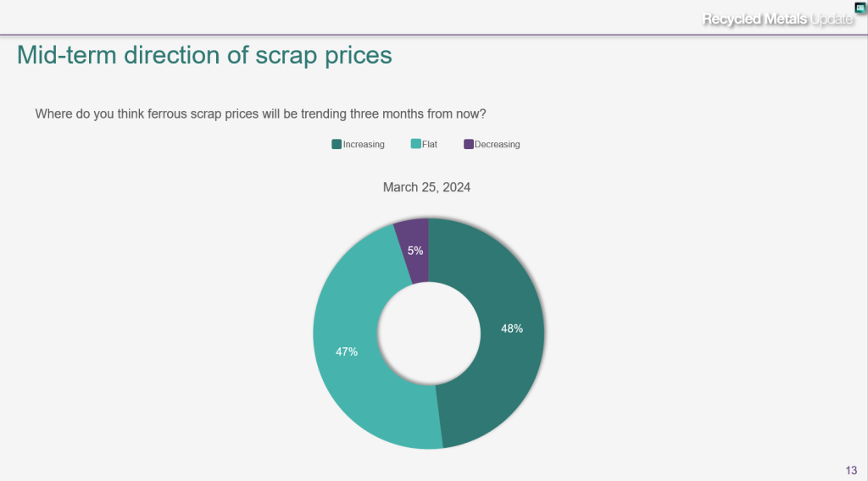Click the slide number 13
Image resolution: width=868 pixels, height=481 pixels.
tap(851, 470)
